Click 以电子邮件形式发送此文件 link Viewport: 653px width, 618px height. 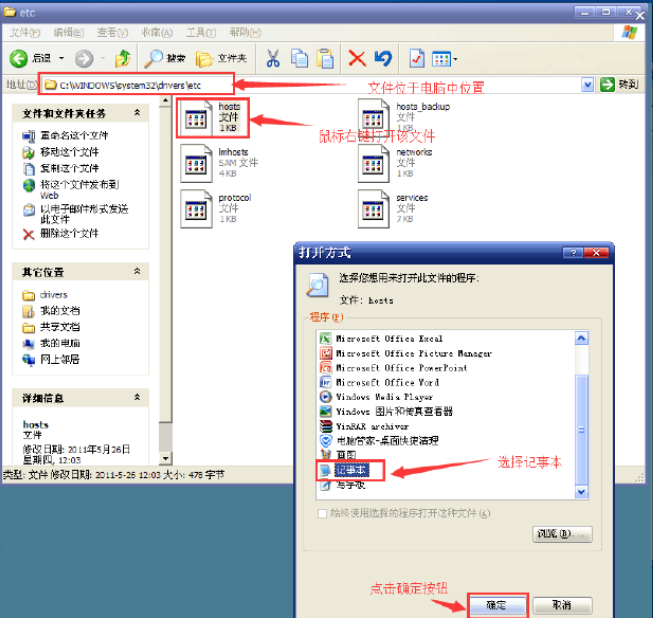(x=84, y=214)
